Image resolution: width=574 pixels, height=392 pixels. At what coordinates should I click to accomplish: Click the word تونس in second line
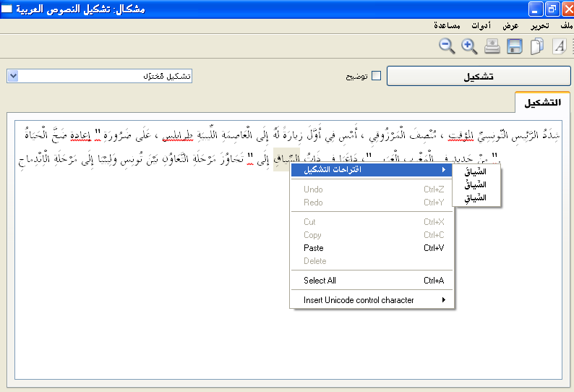coord(131,159)
